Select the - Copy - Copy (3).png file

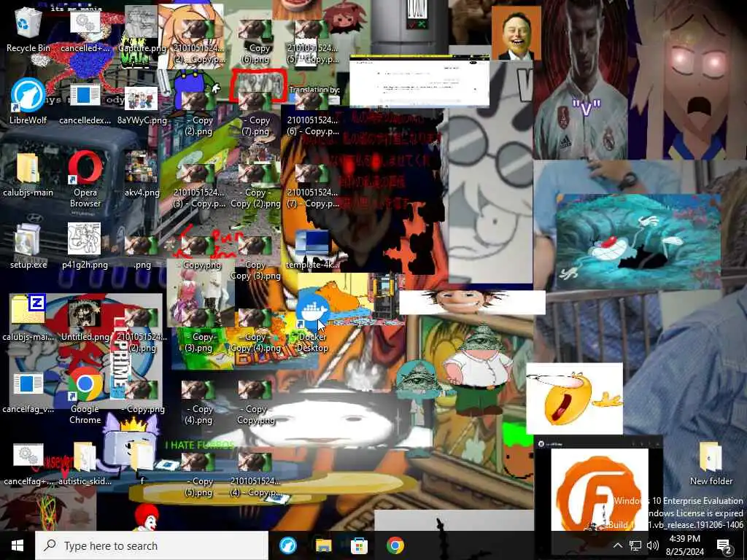255,259
